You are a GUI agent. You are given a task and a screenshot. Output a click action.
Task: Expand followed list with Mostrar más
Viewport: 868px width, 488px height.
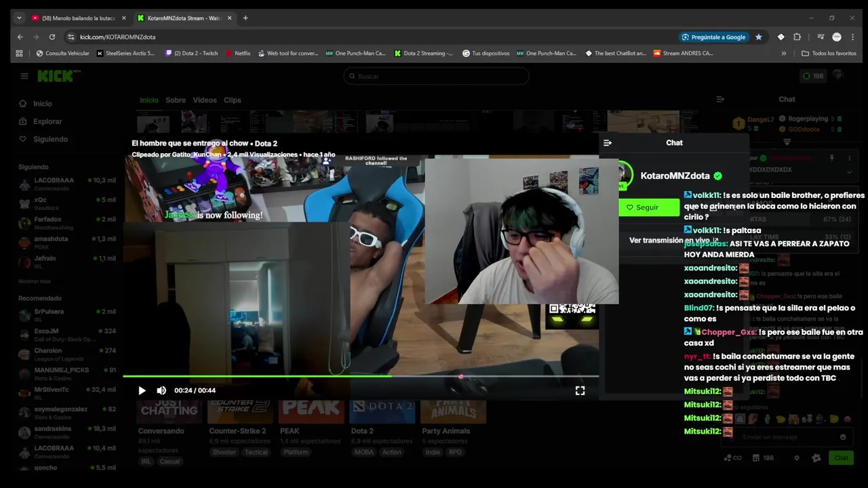35,281
